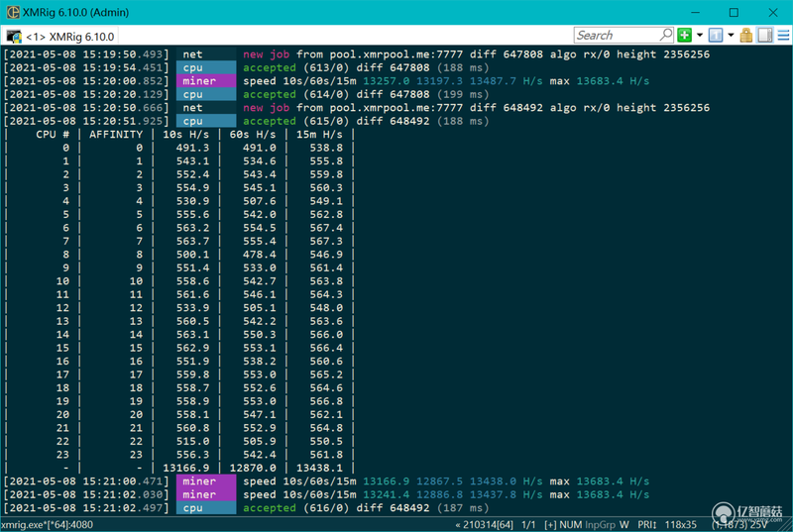Click the total 13166.9 value in table
Image resolution: width=793 pixels, height=532 pixels.
point(185,468)
